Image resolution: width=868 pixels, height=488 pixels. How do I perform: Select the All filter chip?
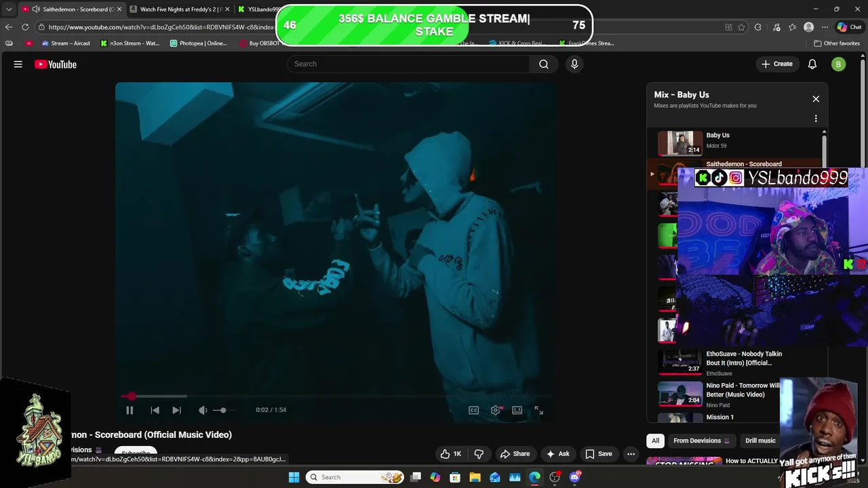(655, 441)
